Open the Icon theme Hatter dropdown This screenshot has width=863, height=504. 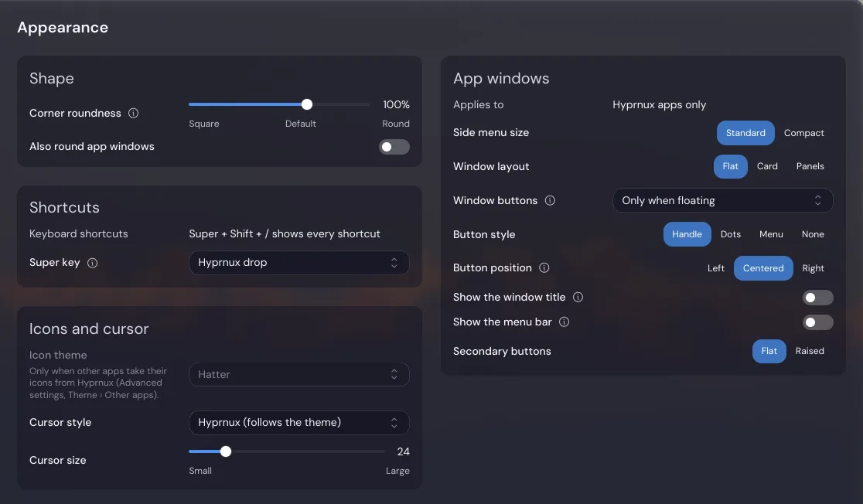298,375
